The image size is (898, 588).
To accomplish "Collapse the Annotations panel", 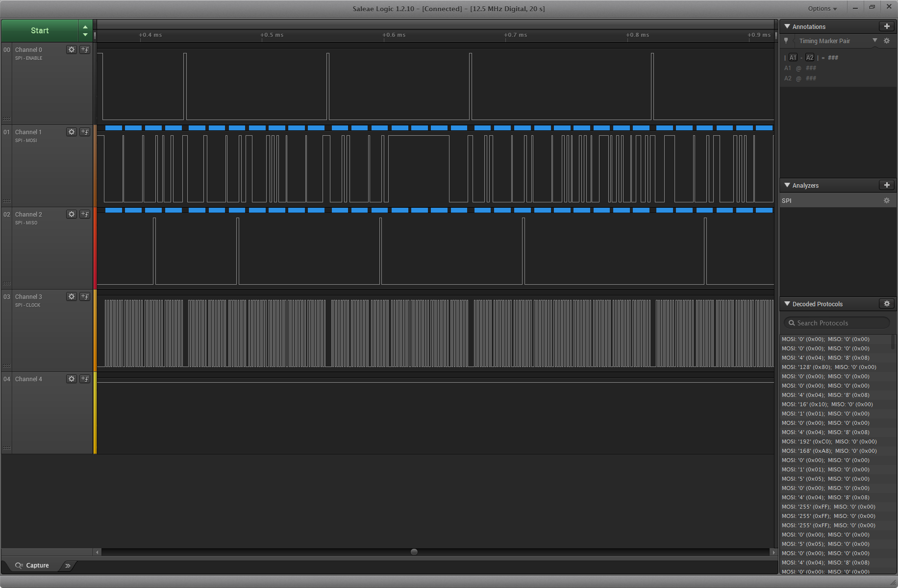I will pos(787,26).
